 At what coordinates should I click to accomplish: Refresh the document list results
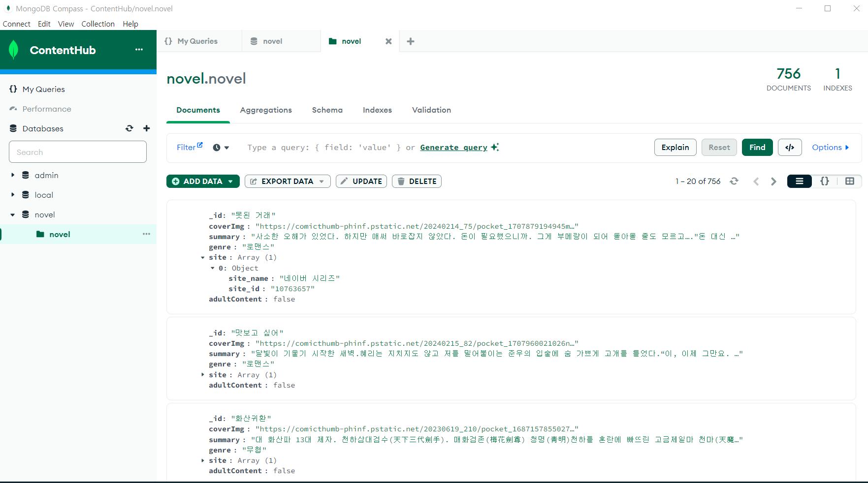click(x=734, y=181)
